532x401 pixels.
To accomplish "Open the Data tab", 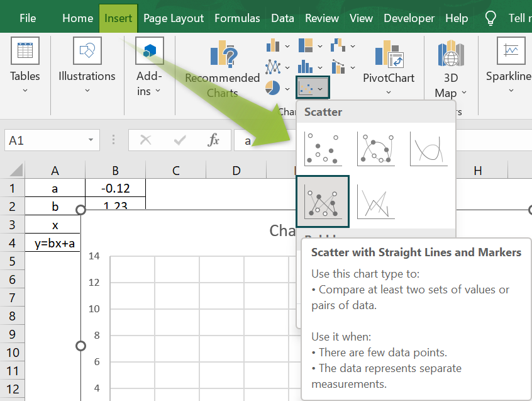I will [282, 18].
